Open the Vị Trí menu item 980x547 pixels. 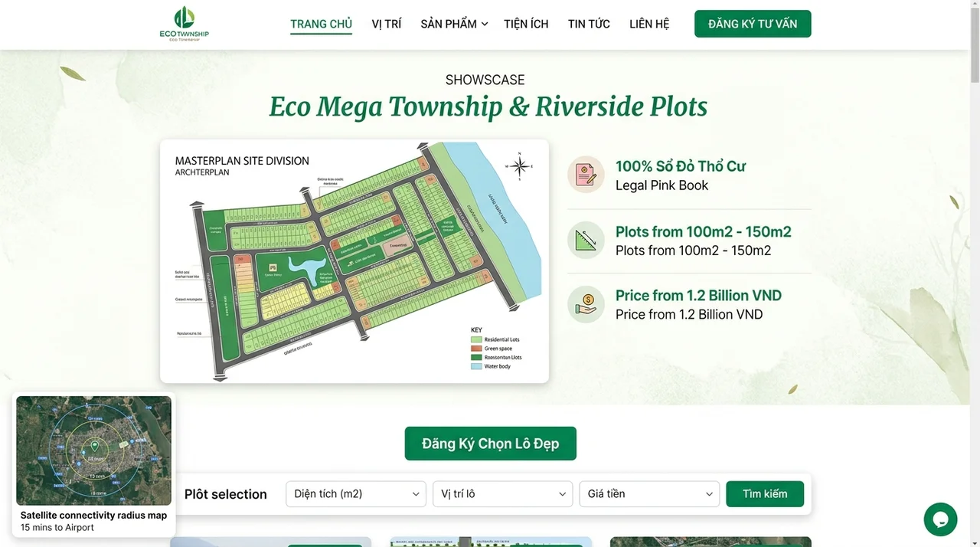click(387, 24)
